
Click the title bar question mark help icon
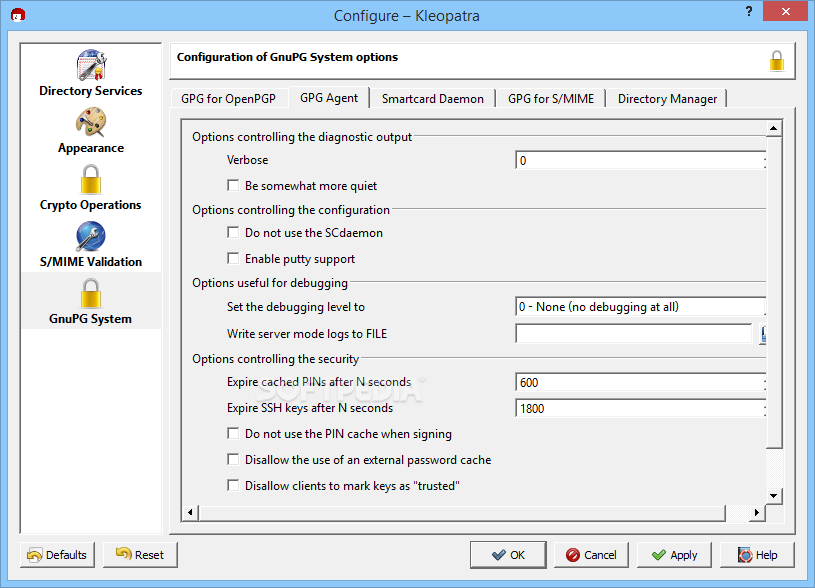click(748, 11)
